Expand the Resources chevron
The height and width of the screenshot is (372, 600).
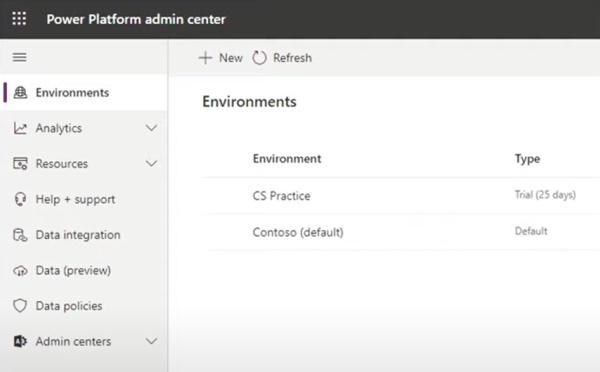click(x=152, y=163)
